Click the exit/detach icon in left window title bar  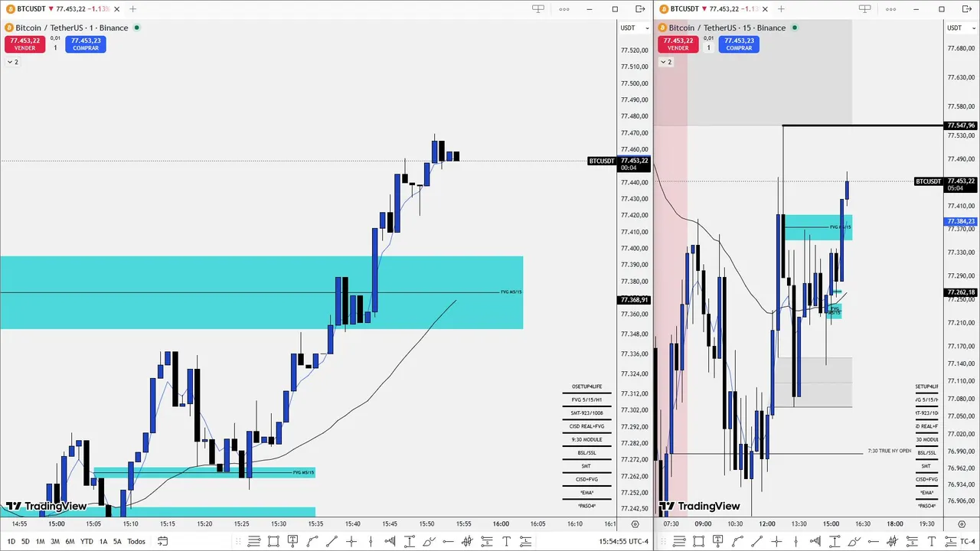click(x=640, y=9)
